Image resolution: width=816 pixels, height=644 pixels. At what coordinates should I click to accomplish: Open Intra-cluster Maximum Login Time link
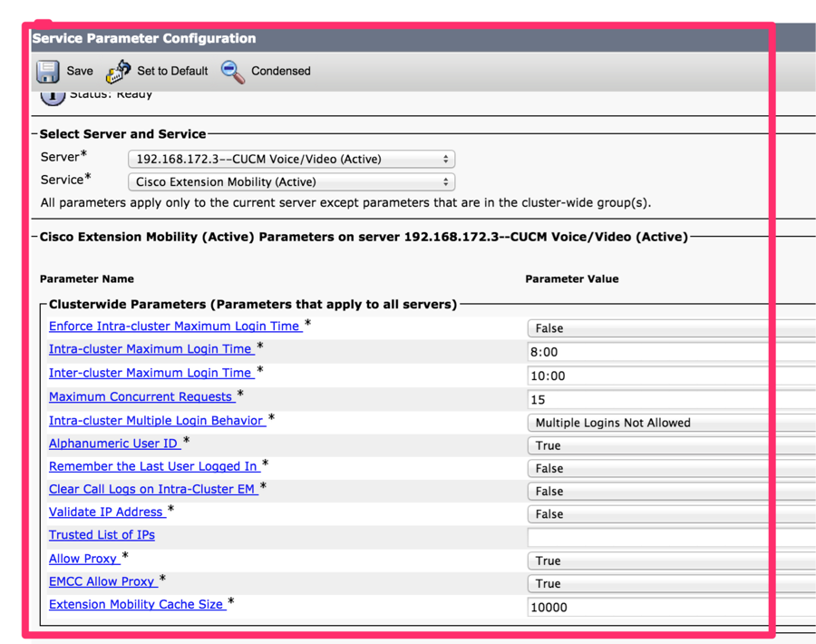[x=151, y=349]
